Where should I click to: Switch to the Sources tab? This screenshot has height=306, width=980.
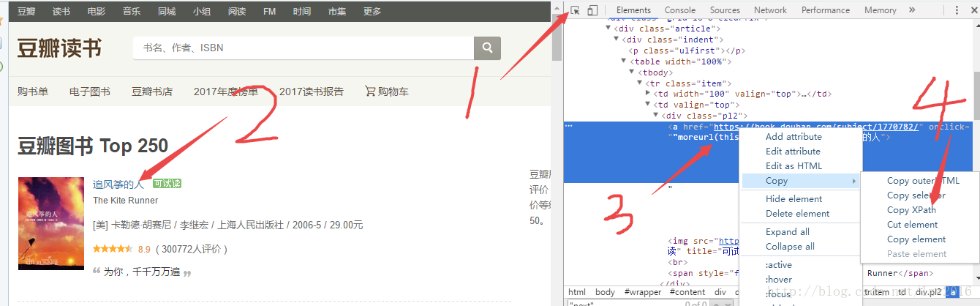tap(725, 10)
